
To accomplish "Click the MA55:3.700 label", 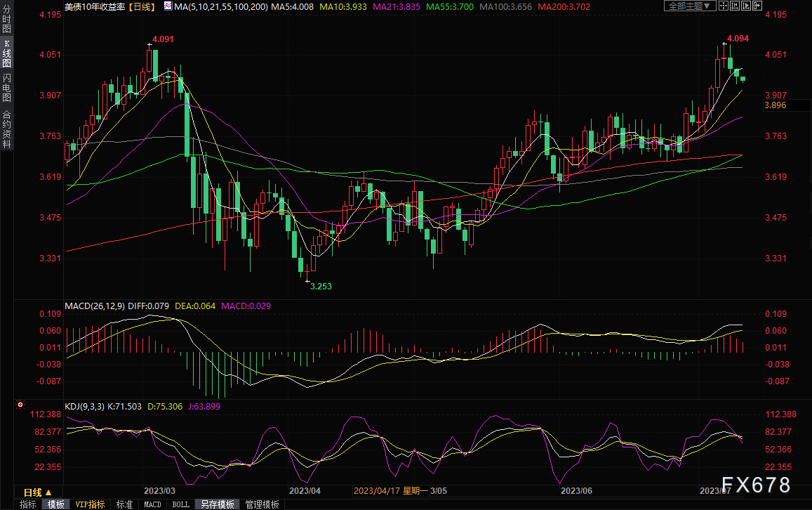I will point(449,7).
